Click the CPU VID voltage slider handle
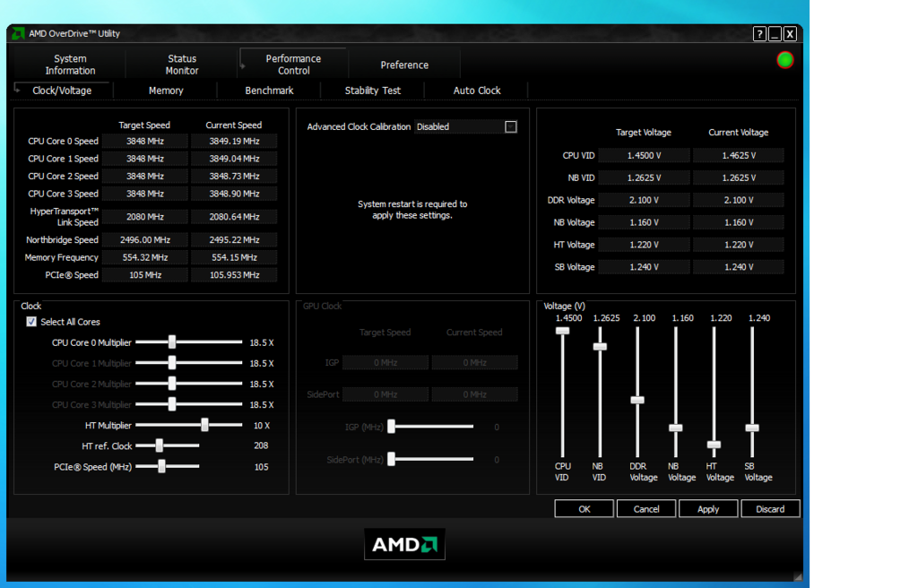Image resolution: width=918 pixels, height=588 pixels. pos(563,331)
